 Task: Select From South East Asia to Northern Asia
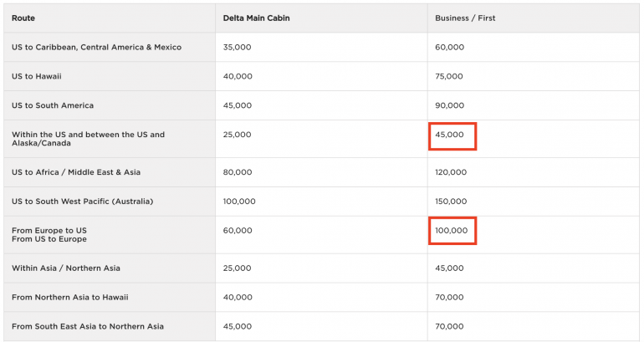[88, 326]
